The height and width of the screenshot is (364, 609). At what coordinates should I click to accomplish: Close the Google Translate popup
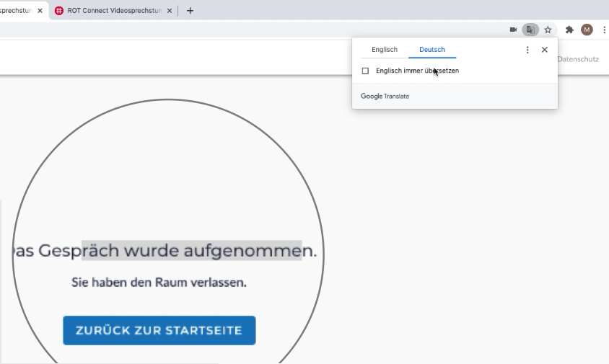coord(545,50)
